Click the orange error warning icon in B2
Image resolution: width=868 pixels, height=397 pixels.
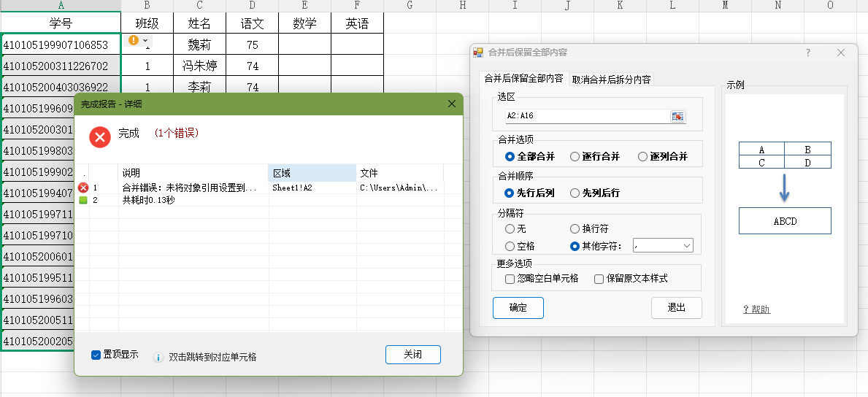pyautogui.click(x=134, y=40)
